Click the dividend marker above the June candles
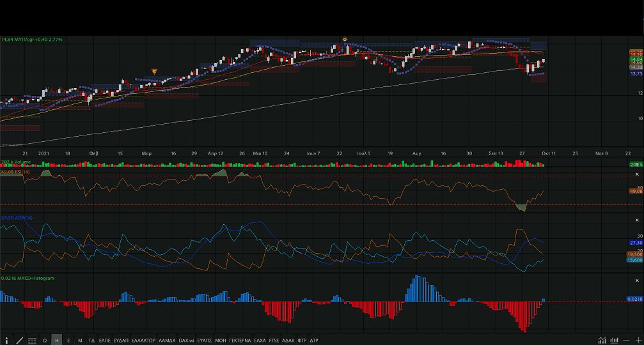This screenshot has width=644, height=345. 345,40
